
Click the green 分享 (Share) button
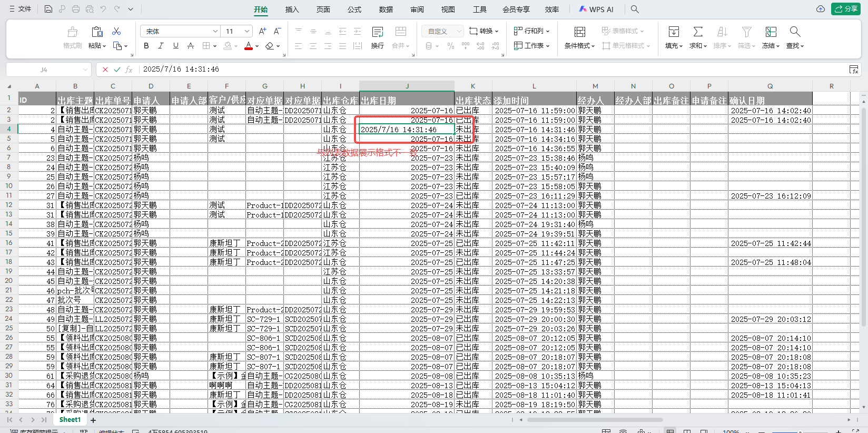point(845,9)
